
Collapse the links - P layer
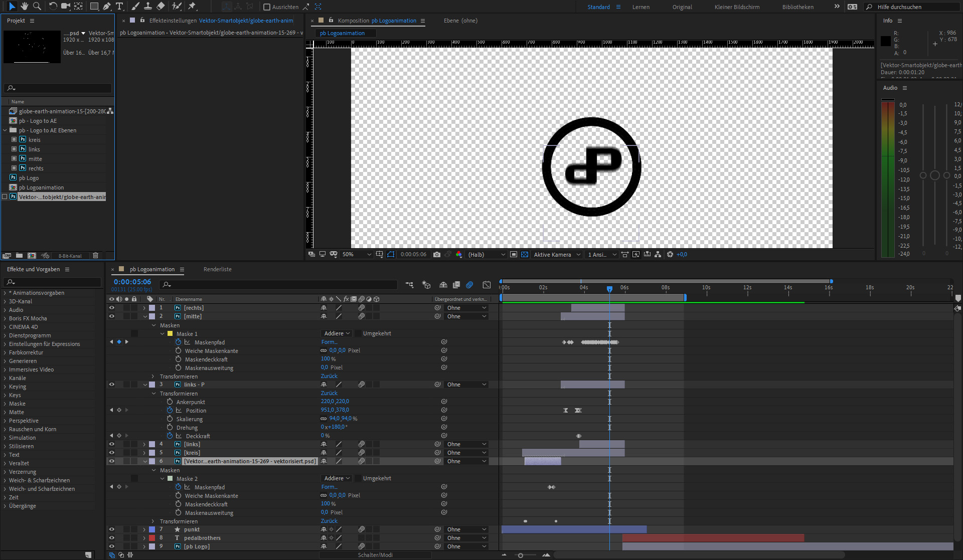click(144, 385)
